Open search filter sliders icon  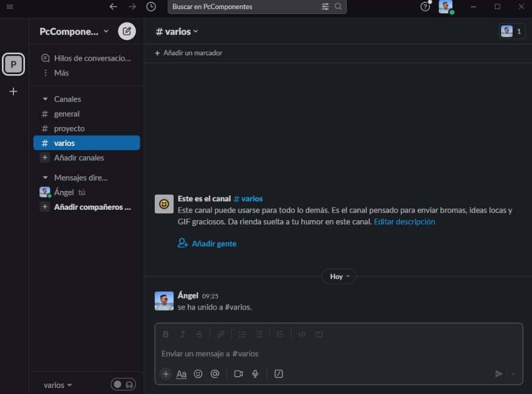325,7
